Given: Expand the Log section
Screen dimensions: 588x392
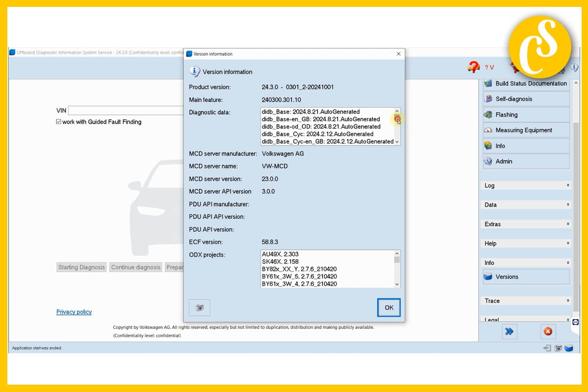Looking at the screenshot, I should (x=526, y=186).
